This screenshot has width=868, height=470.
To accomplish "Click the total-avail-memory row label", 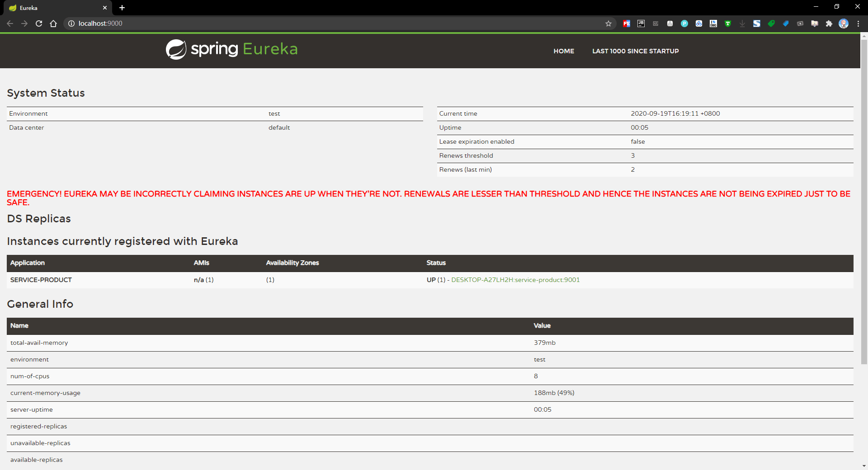I will point(39,343).
